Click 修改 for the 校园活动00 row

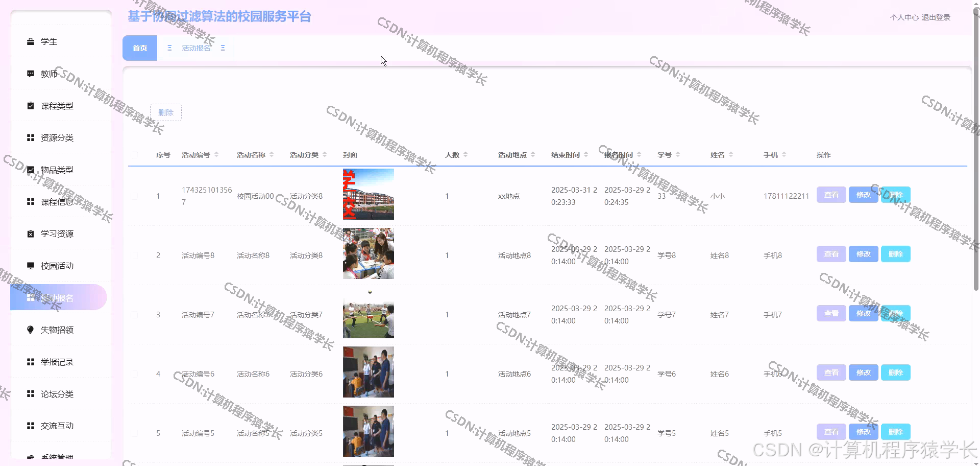tap(863, 195)
